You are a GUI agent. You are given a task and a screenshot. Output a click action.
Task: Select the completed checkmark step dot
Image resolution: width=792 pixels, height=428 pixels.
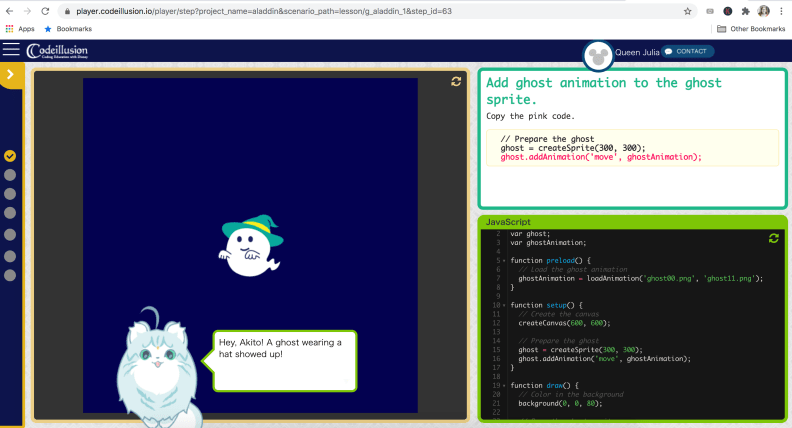10,156
